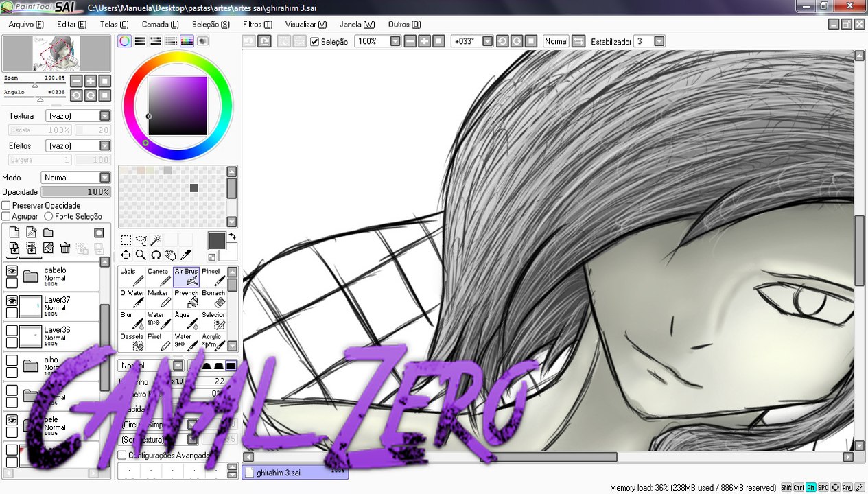
Task: Select the lasso selection tool
Action: click(x=141, y=240)
